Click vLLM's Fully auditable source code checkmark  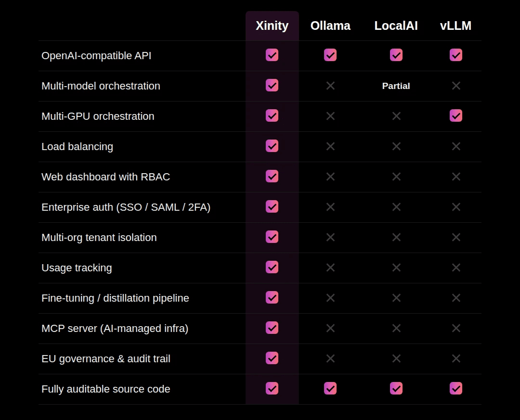click(456, 389)
